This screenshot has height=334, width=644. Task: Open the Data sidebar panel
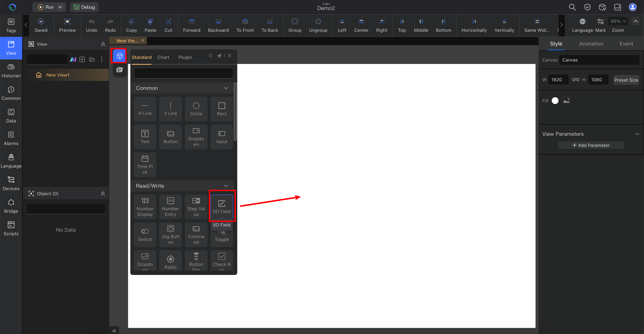pyautogui.click(x=11, y=116)
